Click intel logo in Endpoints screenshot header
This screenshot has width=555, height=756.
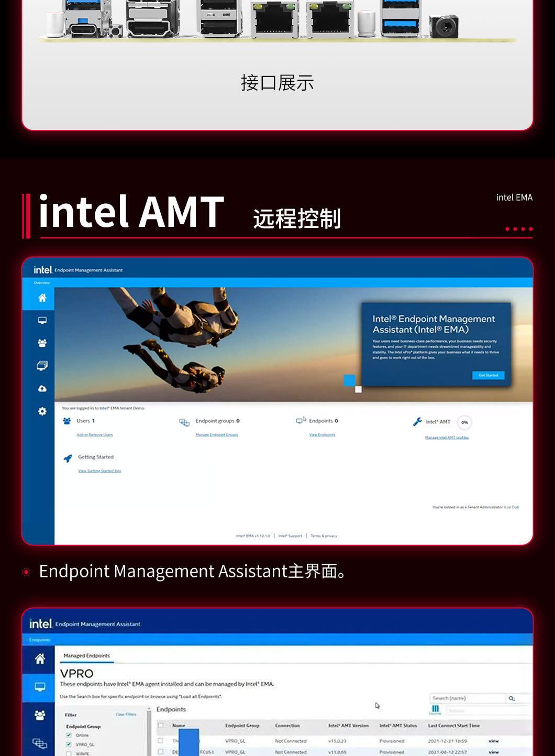click(x=41, y=623)
